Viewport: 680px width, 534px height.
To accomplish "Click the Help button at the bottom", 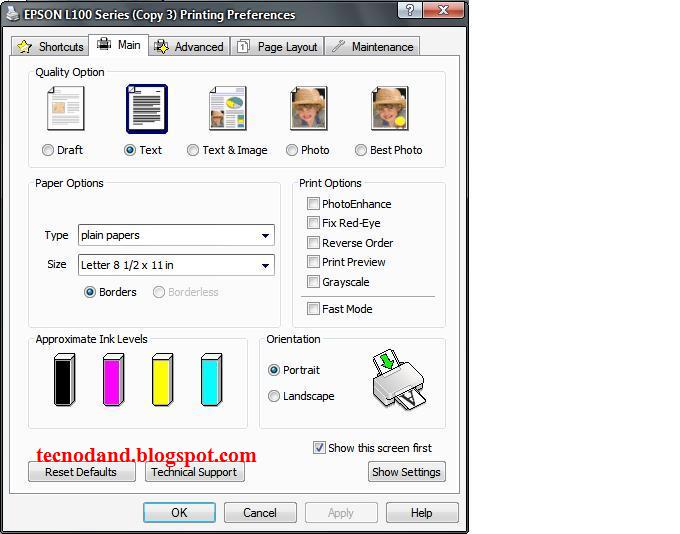I will point(422,513).
